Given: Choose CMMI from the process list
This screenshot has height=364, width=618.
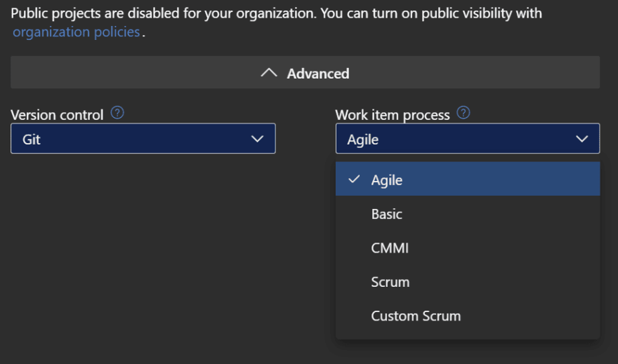Looking at the screenshot, I should coord(468,248).
